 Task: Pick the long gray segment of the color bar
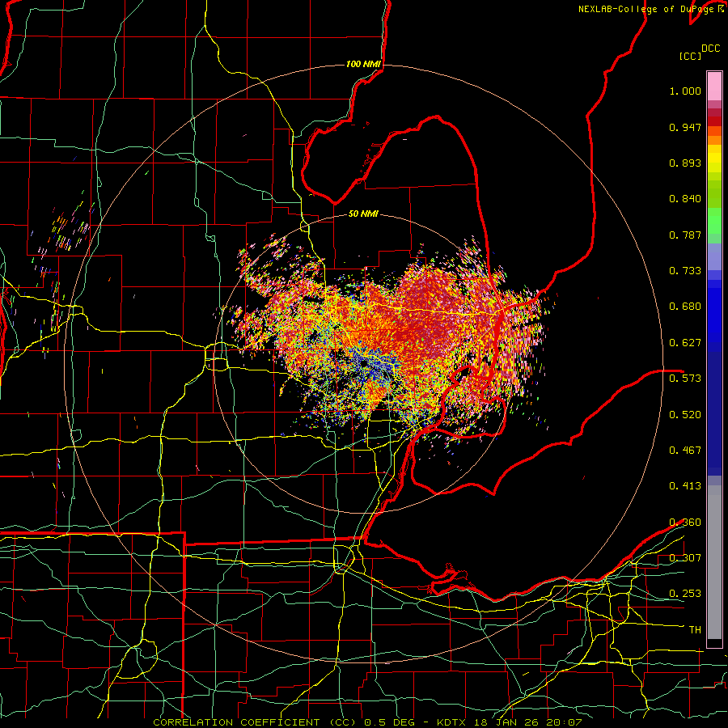coord(714,562)
